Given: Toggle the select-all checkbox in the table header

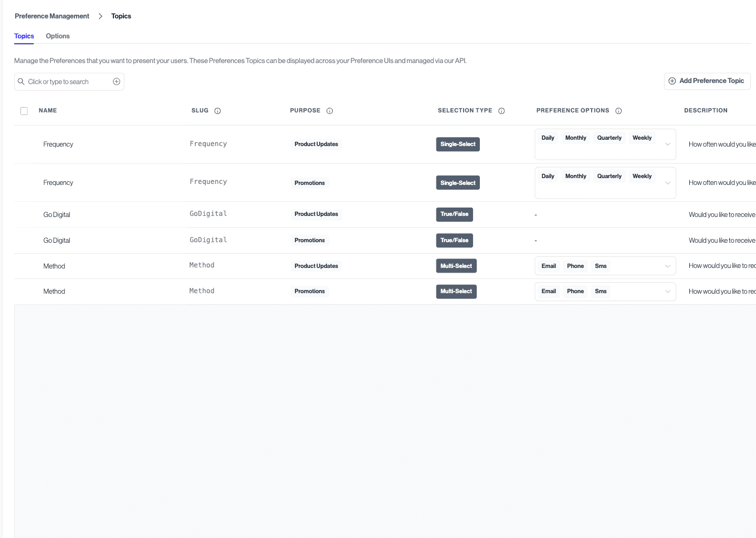Looking at the screenshot, I should point(24,111).
